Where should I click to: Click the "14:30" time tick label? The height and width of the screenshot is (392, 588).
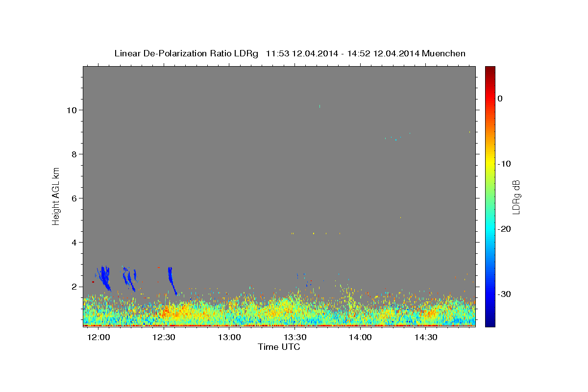[426, 338]
